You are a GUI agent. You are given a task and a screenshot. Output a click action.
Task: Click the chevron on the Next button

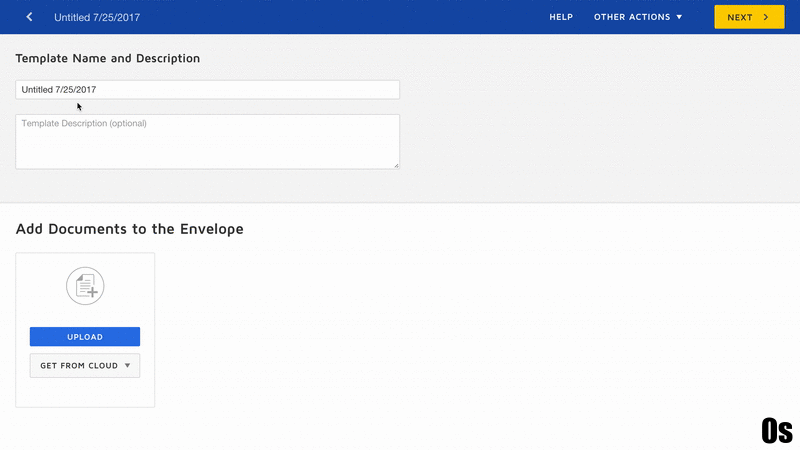(766, 17)
